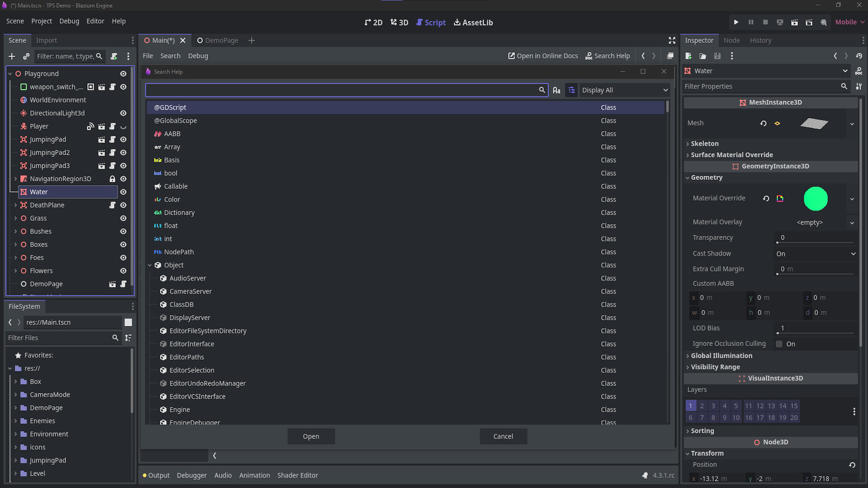
Task: Click the lock icon on NavigationRegion3D
Action: click(x=113, y=179)
